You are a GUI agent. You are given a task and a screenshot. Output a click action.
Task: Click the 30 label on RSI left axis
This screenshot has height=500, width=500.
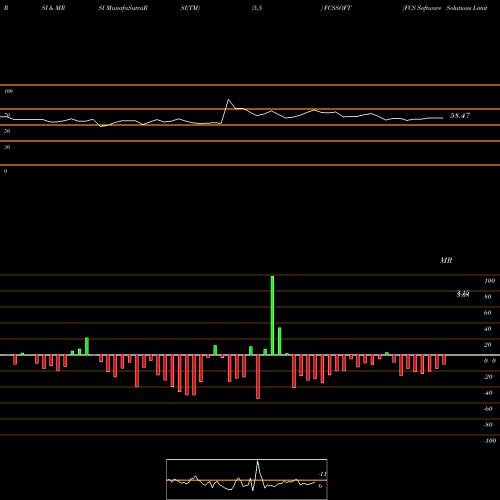pyautogui.click(x=7, y=147)
